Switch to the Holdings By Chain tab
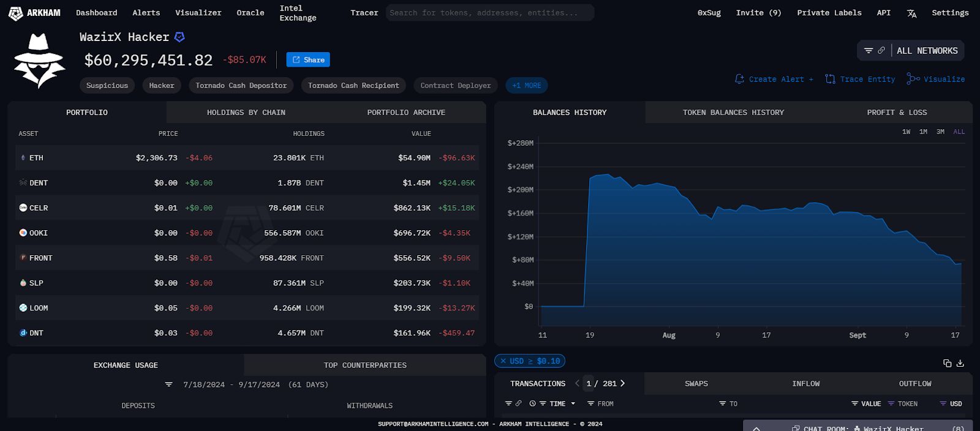This screenshot has height=431, width=980. [x=246, y=113]
